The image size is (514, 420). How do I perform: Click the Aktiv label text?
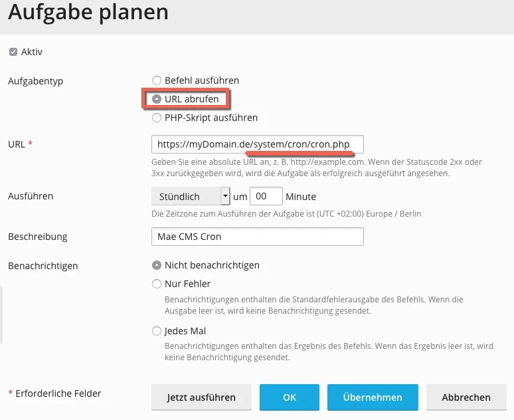32,52
